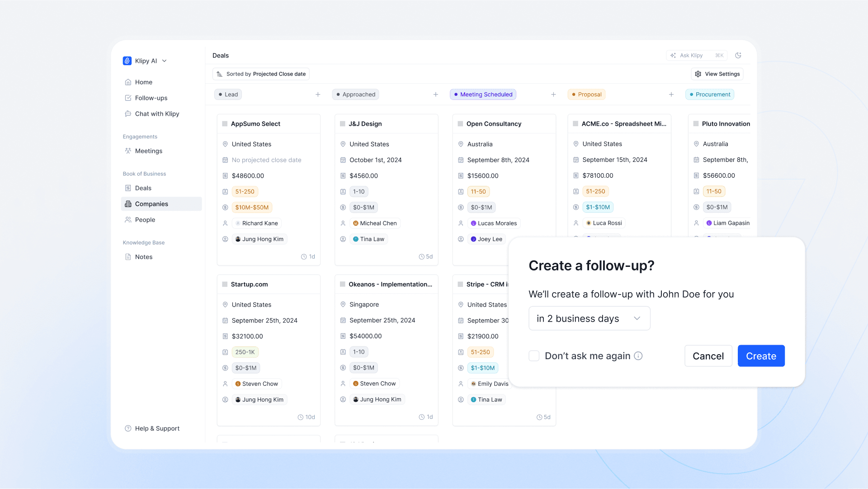The height and width of the screenshot is (489, 868).
Task: Click Sorted by Projected Close date
Action: (261, 74)
